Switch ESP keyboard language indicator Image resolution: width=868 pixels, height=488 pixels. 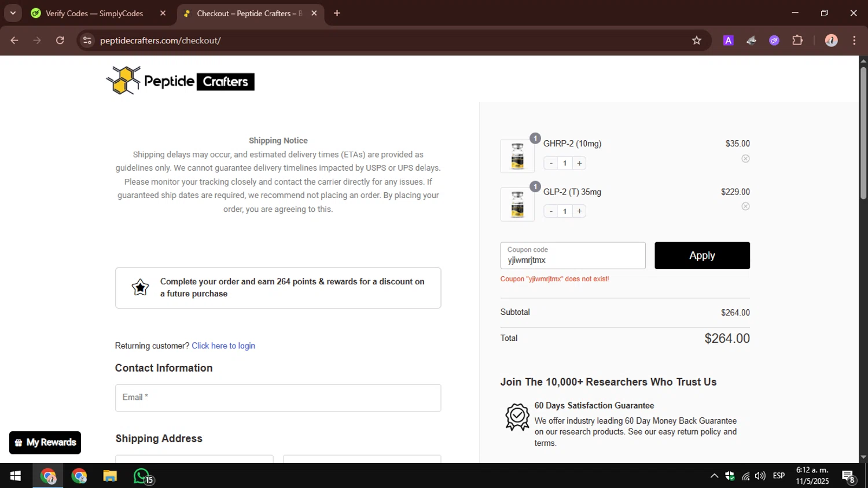(779, 476)
